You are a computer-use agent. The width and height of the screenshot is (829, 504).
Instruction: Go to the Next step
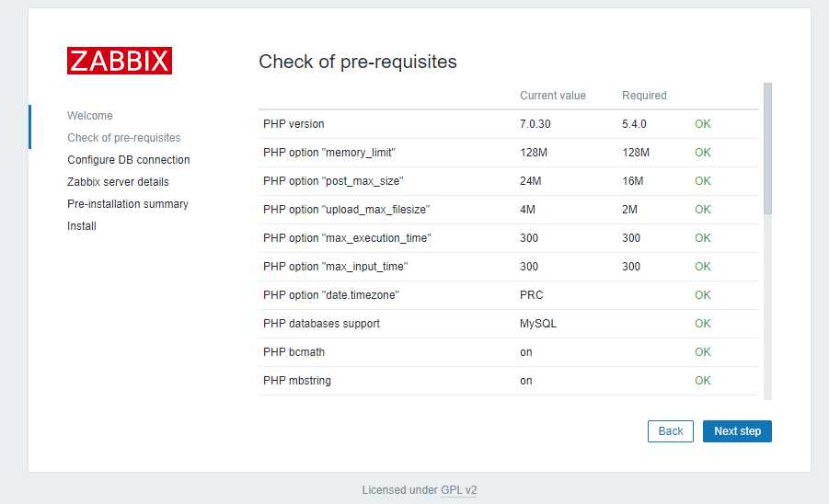737,431
